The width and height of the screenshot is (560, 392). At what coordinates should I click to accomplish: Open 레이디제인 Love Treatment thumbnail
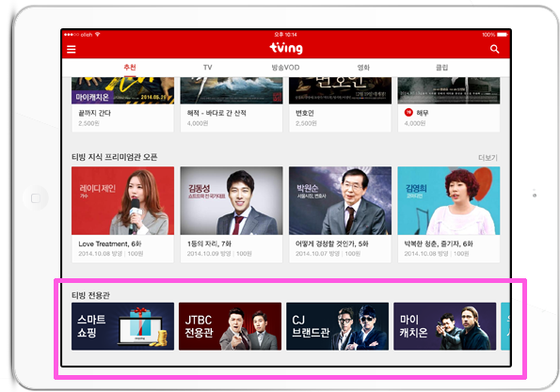[x=123, y=200]
